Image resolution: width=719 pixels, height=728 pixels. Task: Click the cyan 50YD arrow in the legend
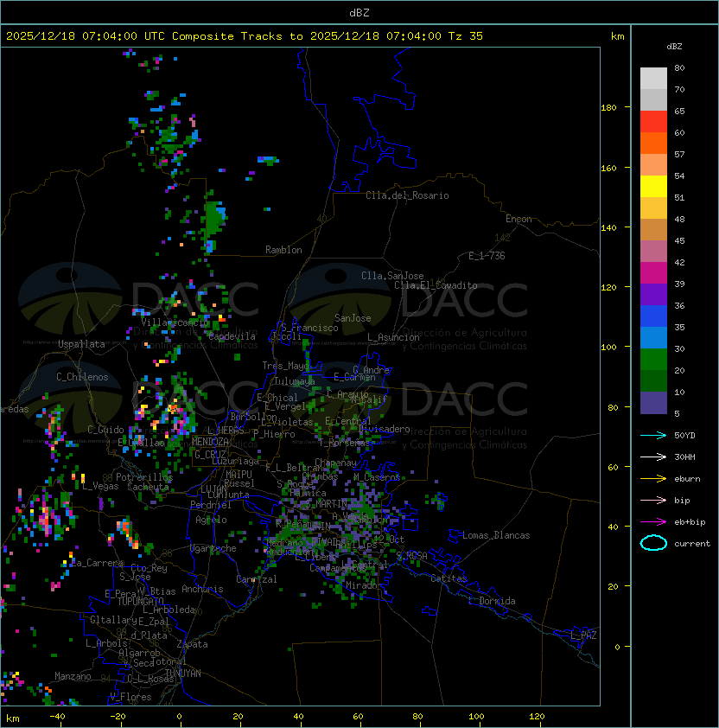coord(653,435)
